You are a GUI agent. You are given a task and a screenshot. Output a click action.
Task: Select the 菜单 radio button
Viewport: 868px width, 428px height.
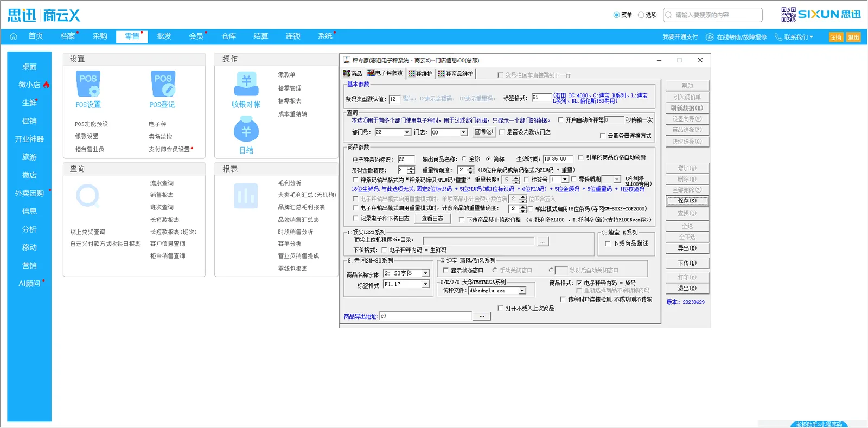[x=616, y=15]
